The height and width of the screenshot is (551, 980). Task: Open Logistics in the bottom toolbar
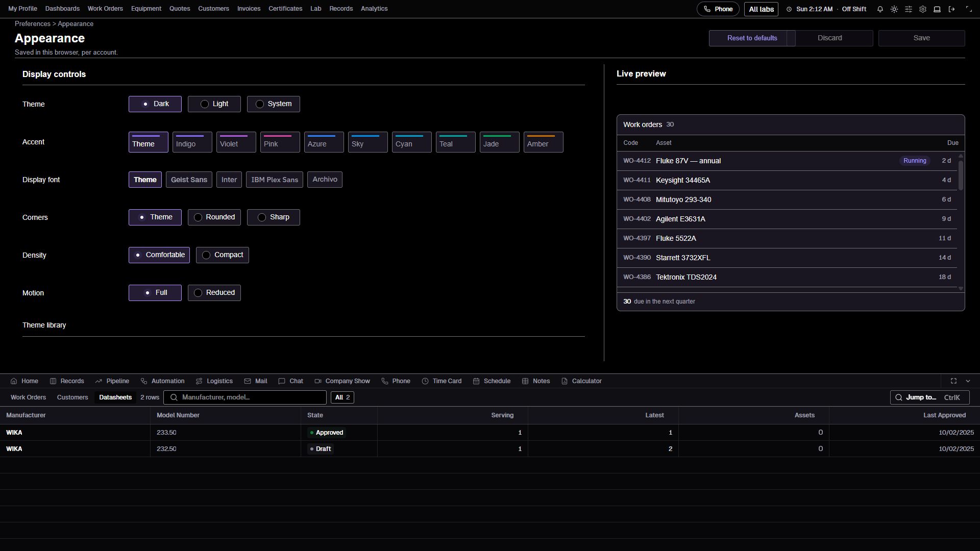(x=214, y=381)
